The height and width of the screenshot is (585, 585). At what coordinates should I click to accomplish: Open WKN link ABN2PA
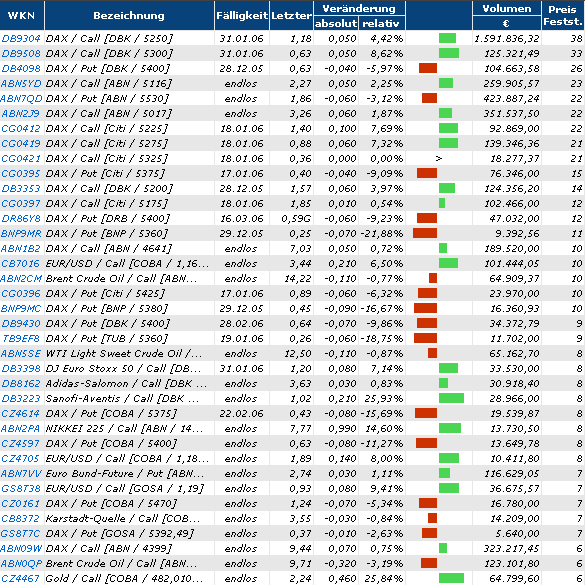pos(21,428)
